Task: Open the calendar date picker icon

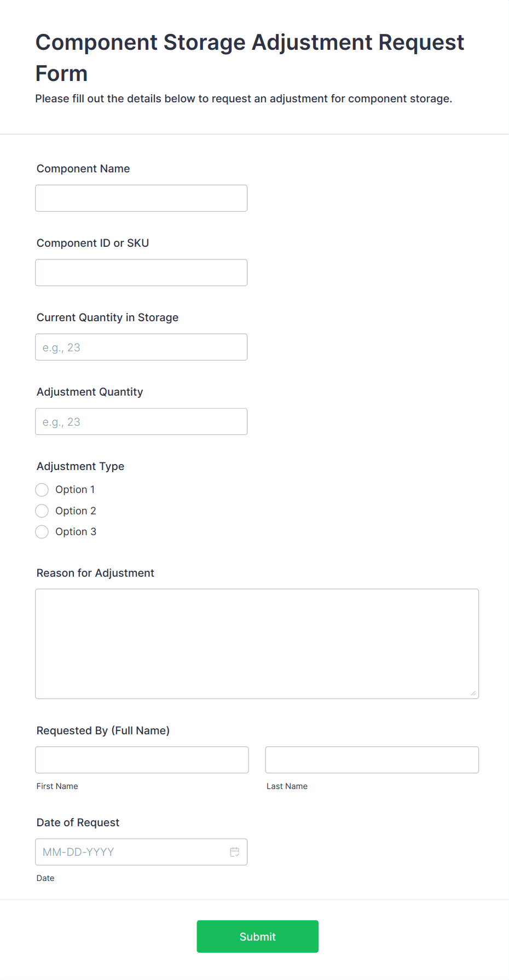Action: [x=235, y=852]
